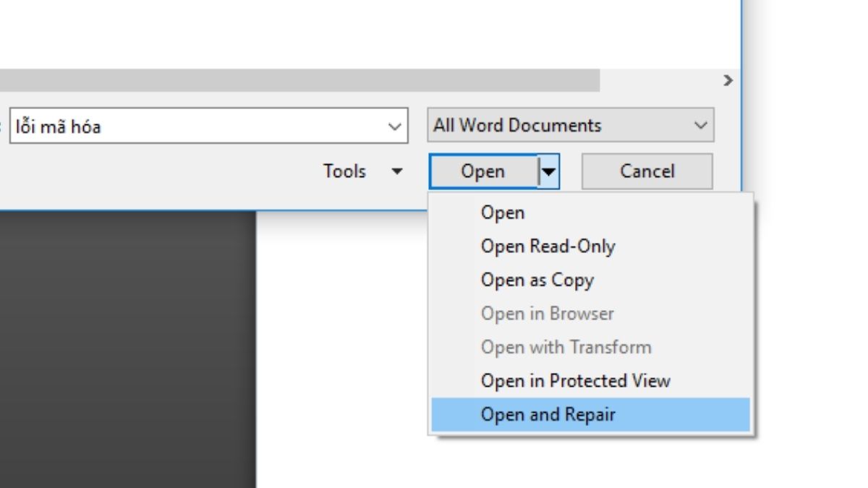Screen dimensions: 868x488
Task: Select Open as Copy entry
Action: [x=590, y=280]
